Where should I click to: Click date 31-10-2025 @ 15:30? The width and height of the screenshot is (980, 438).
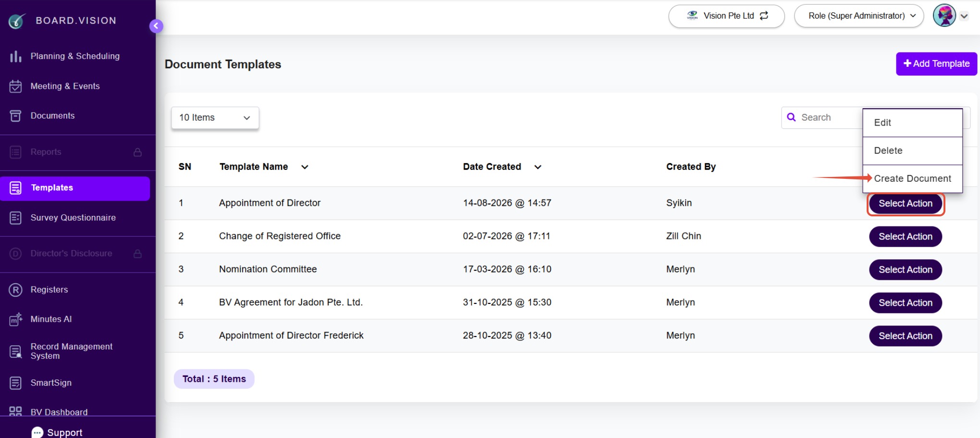point(507,302)
